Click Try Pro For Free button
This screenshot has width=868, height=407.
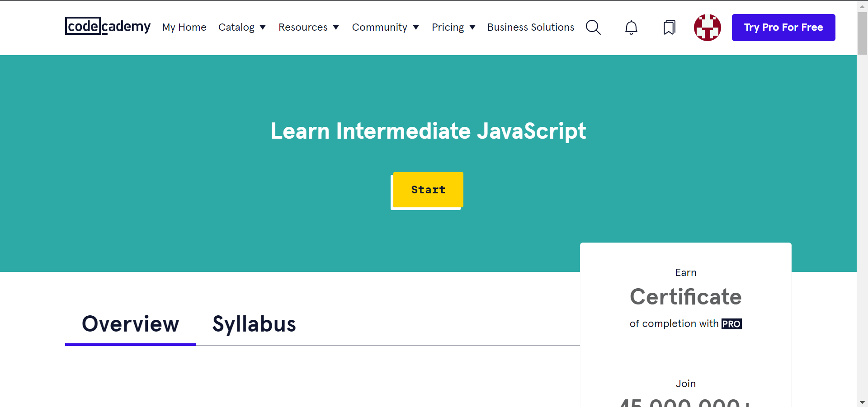[x=783, y=28]
